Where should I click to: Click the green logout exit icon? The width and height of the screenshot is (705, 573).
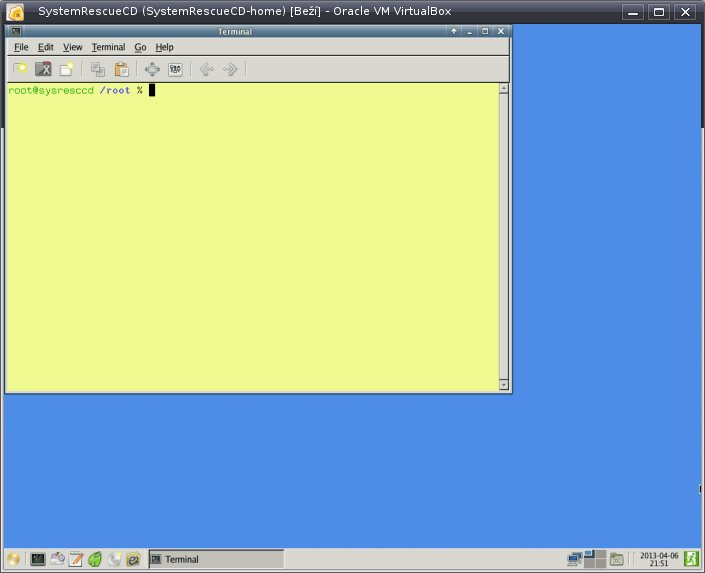pos(692,559)
